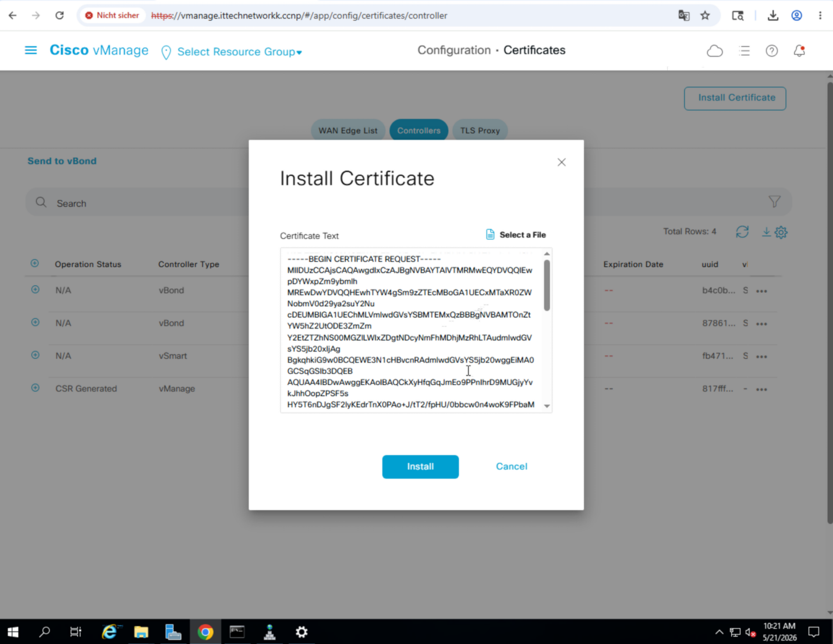833x644 pixels.
Task: Expand all rows via header plus icon
Action: tap(35, 263)
